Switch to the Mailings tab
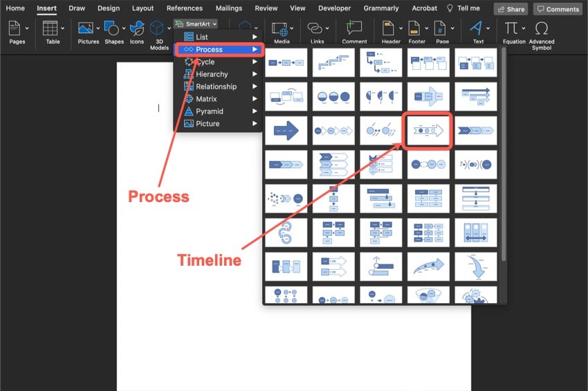 point(229,8)
